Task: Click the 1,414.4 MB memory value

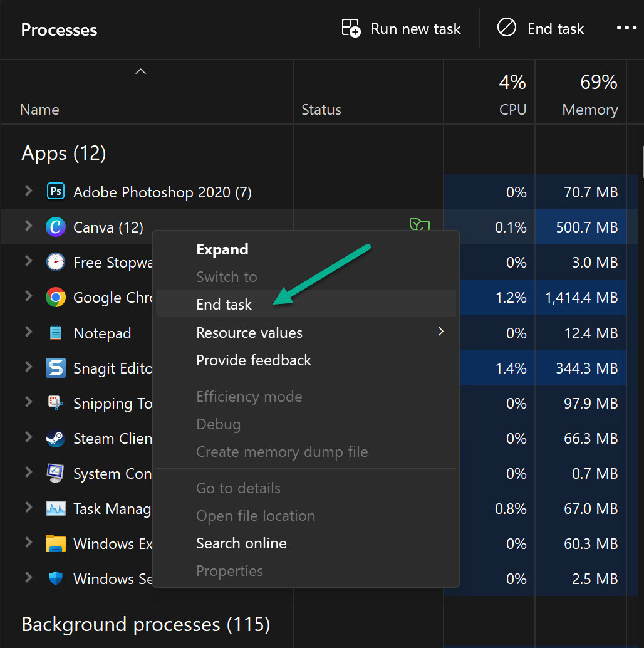Action: [581, 298]
